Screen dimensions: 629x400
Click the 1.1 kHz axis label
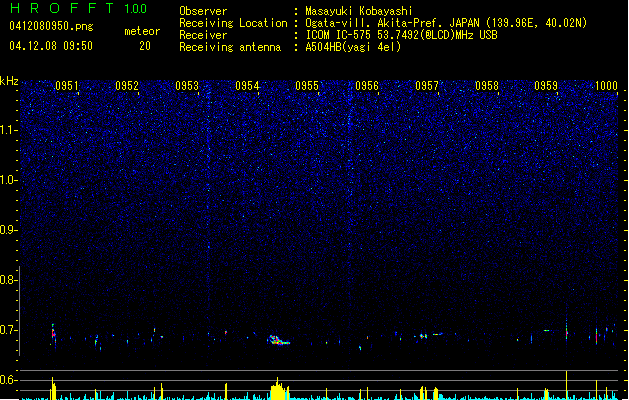(8, 130)
